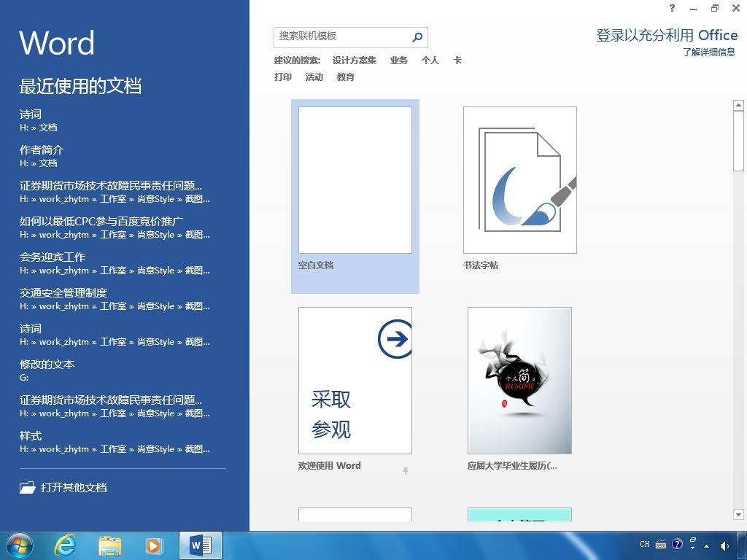Screen dimensions: 747x560
Task: Open the 欢迎使用 Word tour template
Action: (x=355, y=390)
